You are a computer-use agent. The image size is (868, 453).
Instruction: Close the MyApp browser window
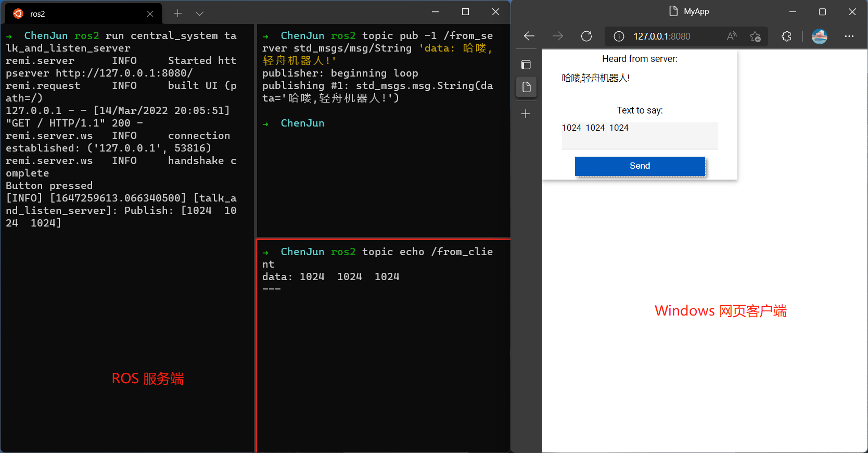(852, 11)
